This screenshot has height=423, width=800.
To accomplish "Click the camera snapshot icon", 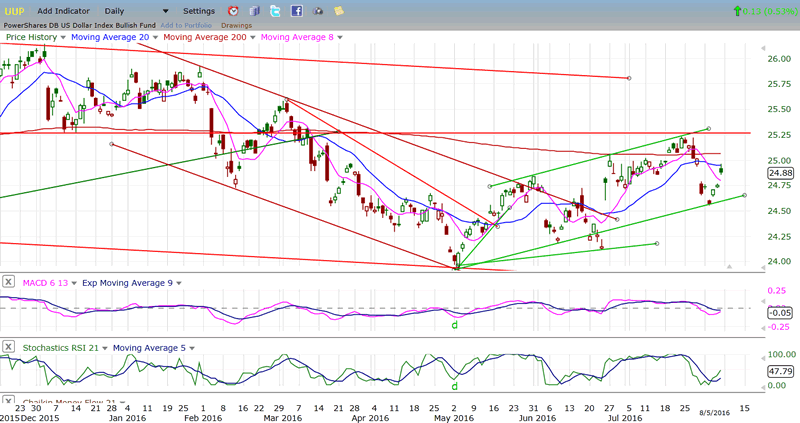I will (x=319, y=10).
